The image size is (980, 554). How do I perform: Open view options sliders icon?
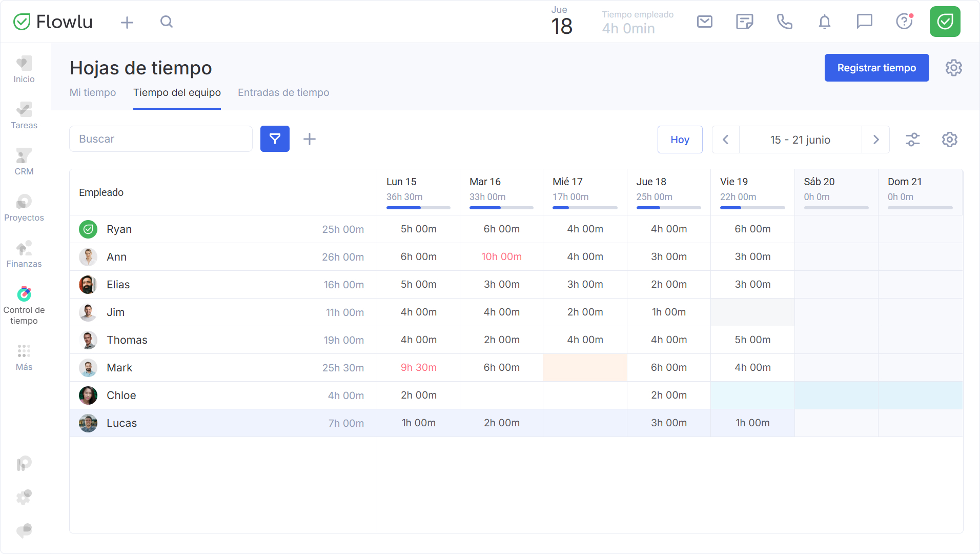click(x=913, y=140)
